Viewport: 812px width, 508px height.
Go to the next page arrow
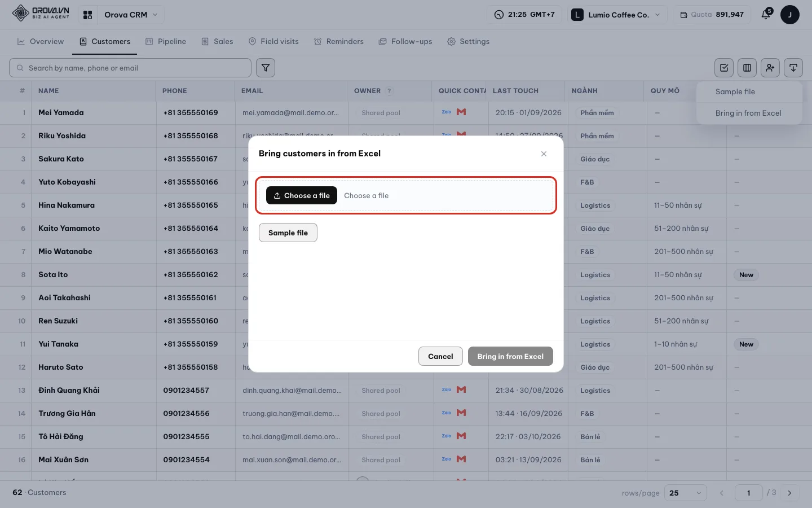pyautogui.click(x=789, y=493)
